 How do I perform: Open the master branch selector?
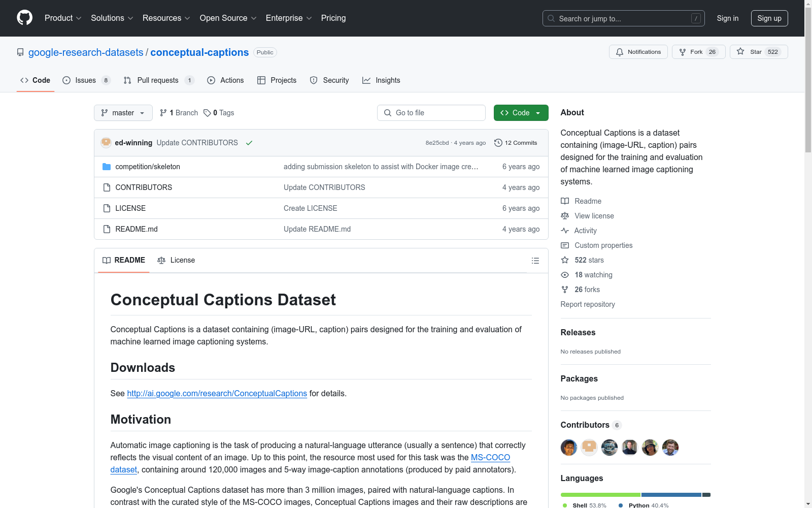tap(123, 113)
